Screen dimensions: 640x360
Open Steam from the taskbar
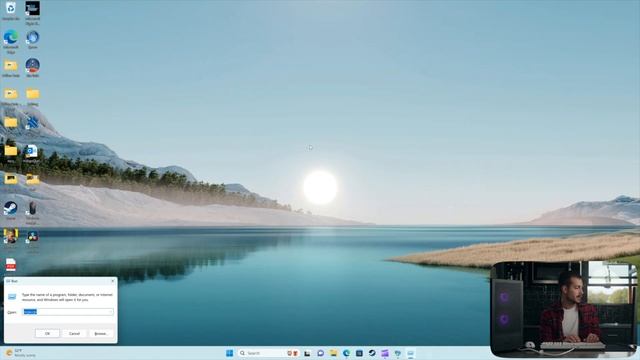[372, 353]
